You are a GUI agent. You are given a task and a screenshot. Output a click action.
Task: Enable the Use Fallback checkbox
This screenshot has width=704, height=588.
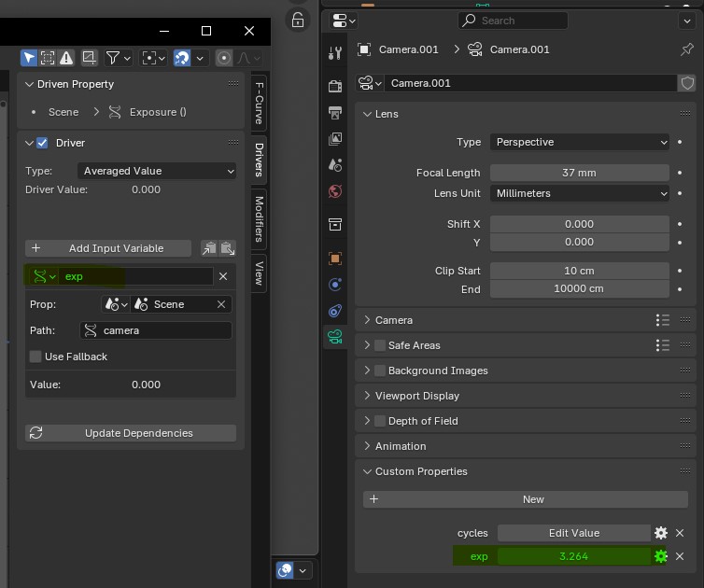(35, 357)
